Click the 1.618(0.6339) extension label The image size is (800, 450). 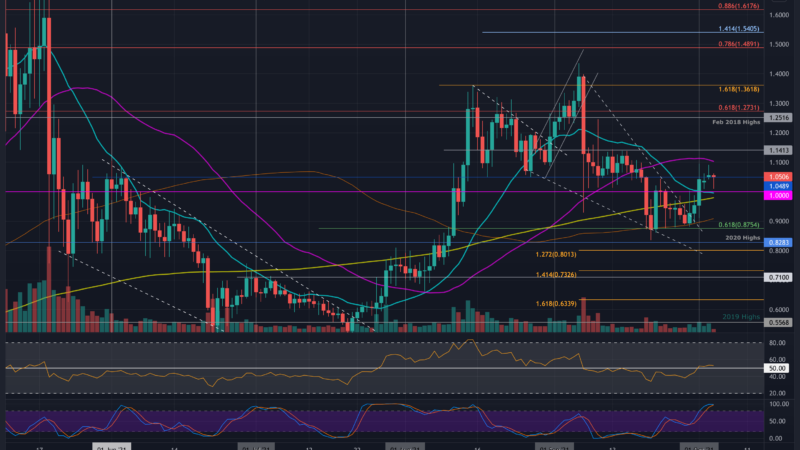[x=556, y=304]
